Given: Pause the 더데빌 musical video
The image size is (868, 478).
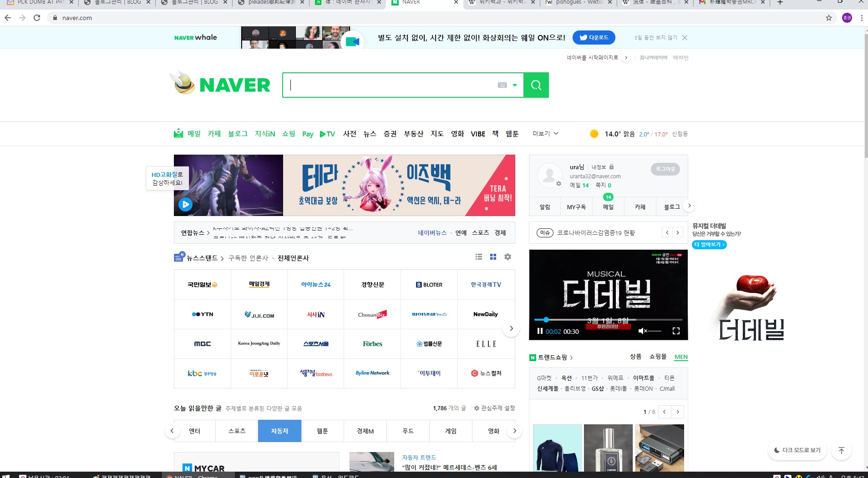Looking at the screenshot, I should point(540,331).
